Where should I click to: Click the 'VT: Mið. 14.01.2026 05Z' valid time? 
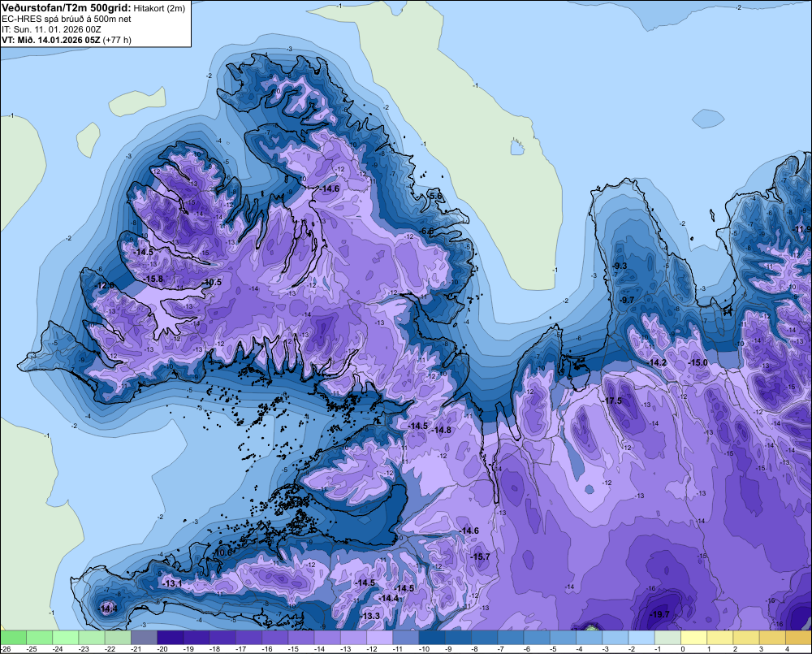pos(51,40)
